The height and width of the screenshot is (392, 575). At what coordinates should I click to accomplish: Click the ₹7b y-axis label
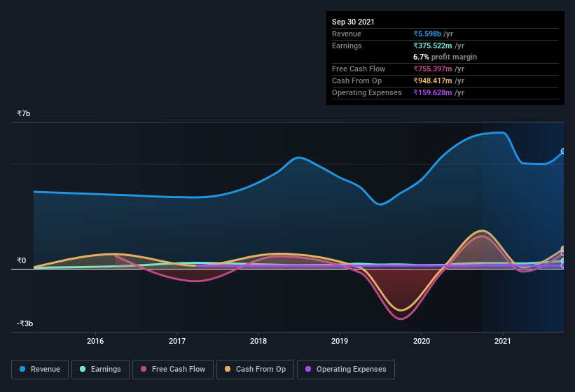pos(24,113)
